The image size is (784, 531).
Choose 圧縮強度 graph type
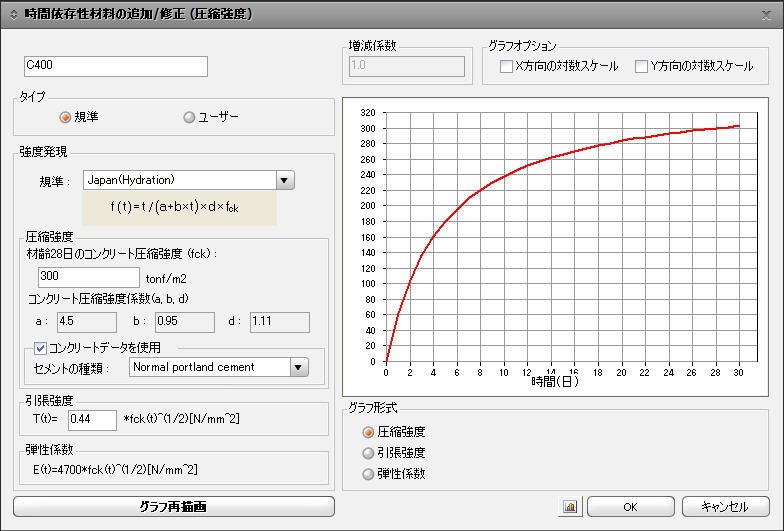click(x=369, y=432)
